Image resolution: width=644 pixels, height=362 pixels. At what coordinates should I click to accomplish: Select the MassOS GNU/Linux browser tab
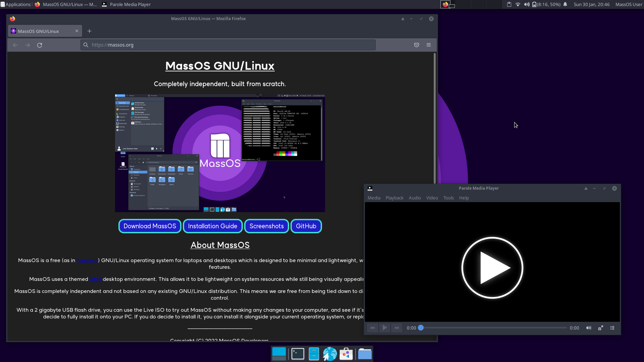[x=44, y=31]
